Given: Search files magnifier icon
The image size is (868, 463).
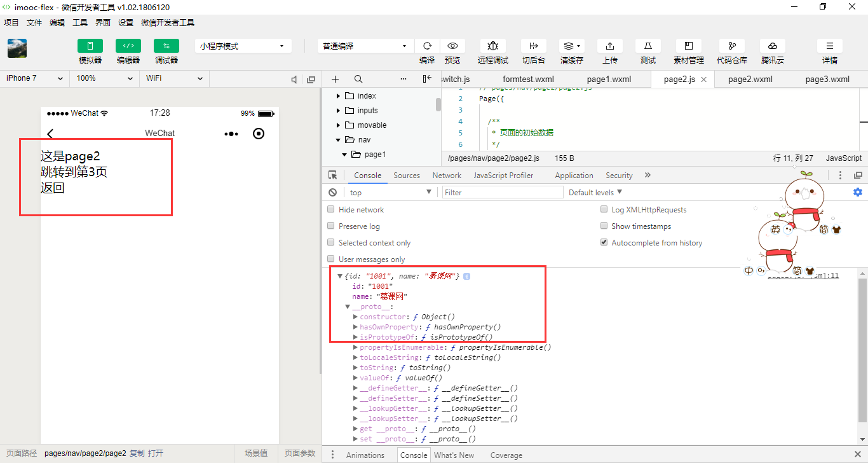Looking at the screenshot, I should pos(358,79).
